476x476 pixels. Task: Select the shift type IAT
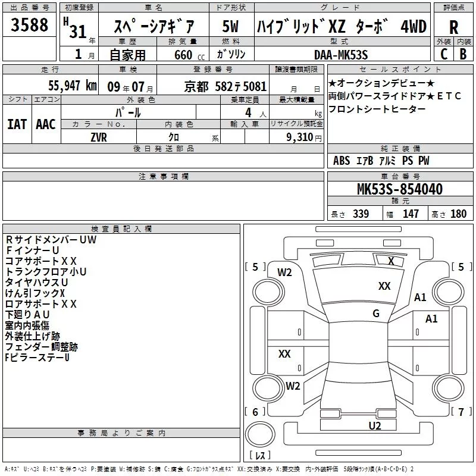click(x=17, y=124)
